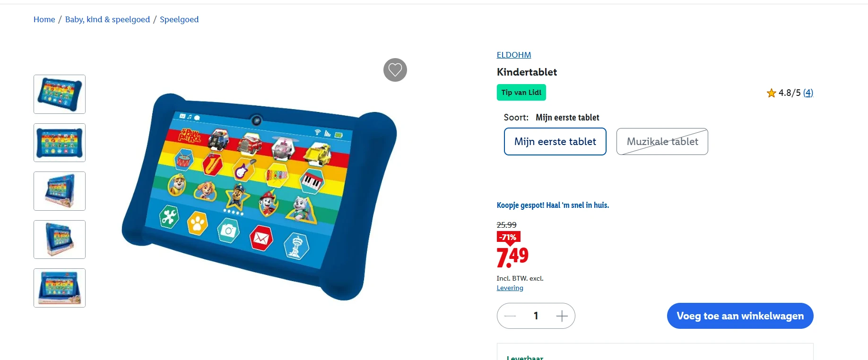Screen dimensions: 868x360
Task: Open the fourth side-angle box thumbnail
Action: [60, 240]
